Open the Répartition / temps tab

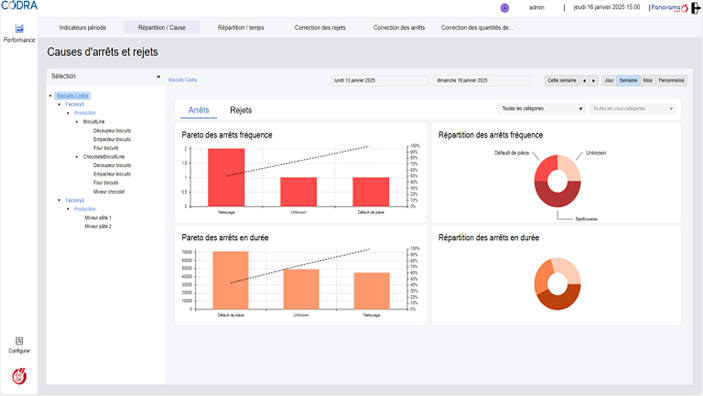(241, 28)
